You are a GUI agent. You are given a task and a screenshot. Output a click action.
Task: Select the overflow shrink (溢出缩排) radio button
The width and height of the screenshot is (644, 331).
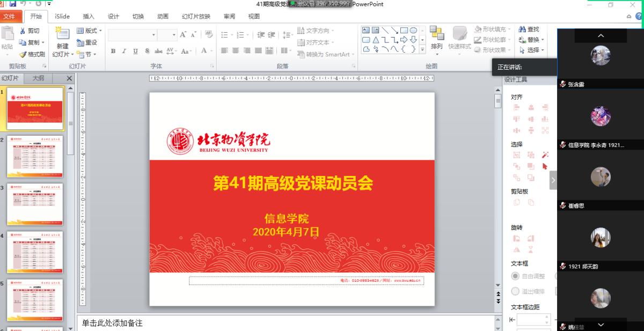click(x=515, y=291)
